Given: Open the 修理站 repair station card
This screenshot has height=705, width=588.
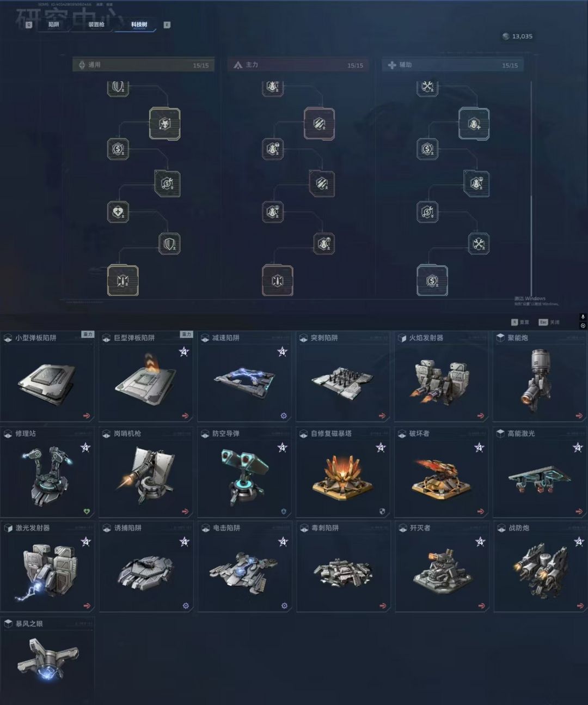Looking at the screenshot, I should click(47, 472).
